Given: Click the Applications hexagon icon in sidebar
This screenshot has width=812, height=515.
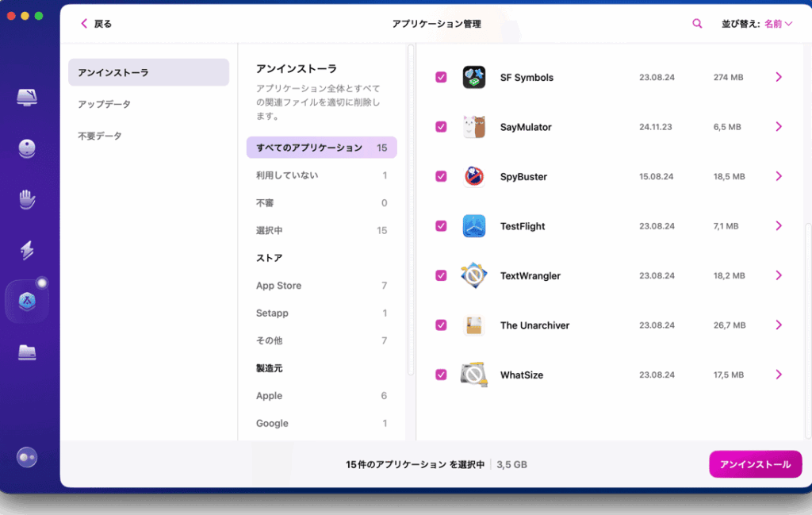Looking at the screenshot, I should 27,302.
